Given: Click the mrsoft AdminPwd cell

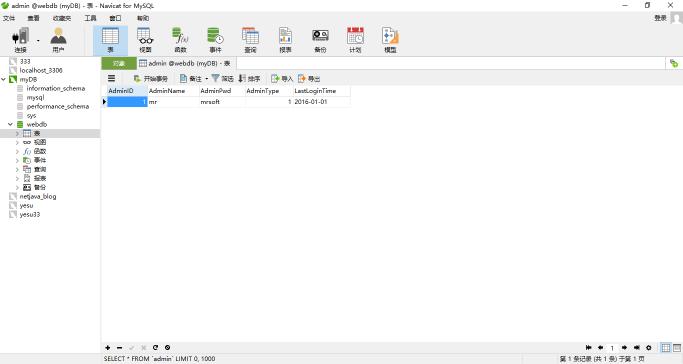Looking at the screenshot, I should click(x=222, y=101).
